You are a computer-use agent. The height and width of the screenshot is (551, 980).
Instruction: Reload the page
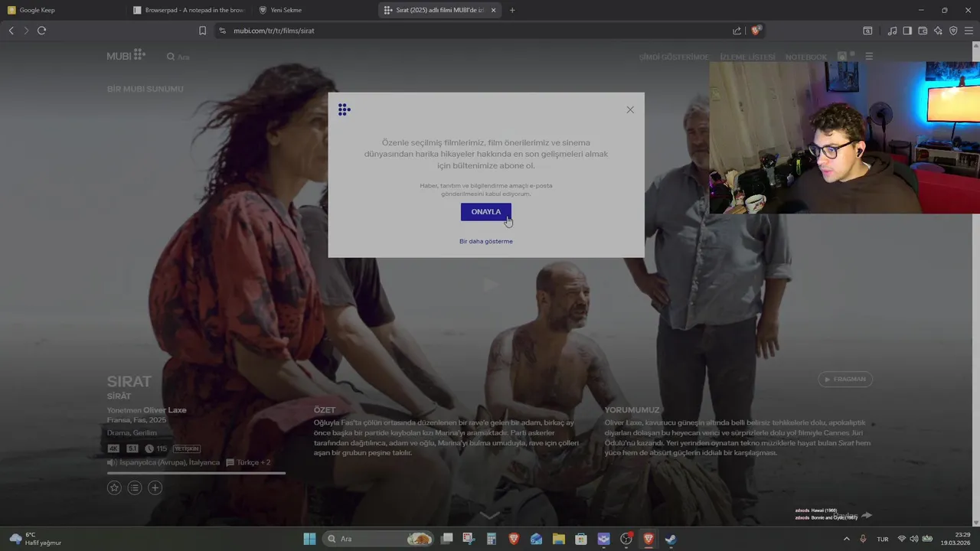click(x=41, y=31)
